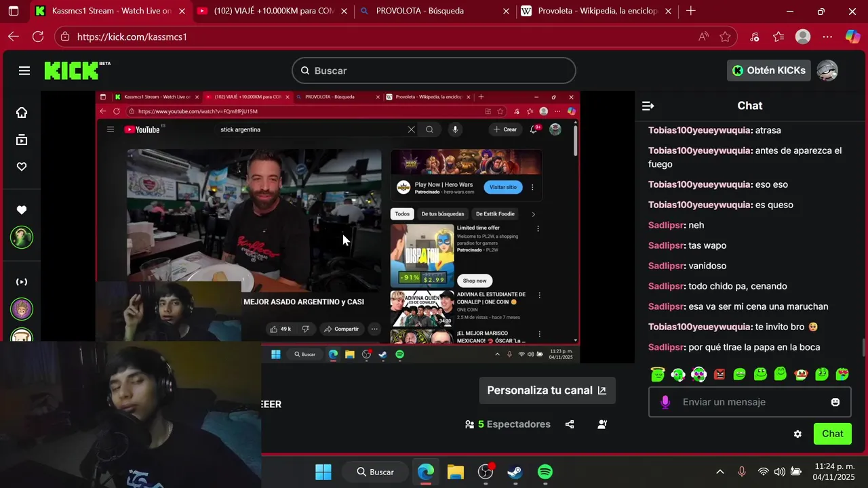Click username Sadlipsr on the 'tas wapo' message
868x488 pixels.
[666, 245]
